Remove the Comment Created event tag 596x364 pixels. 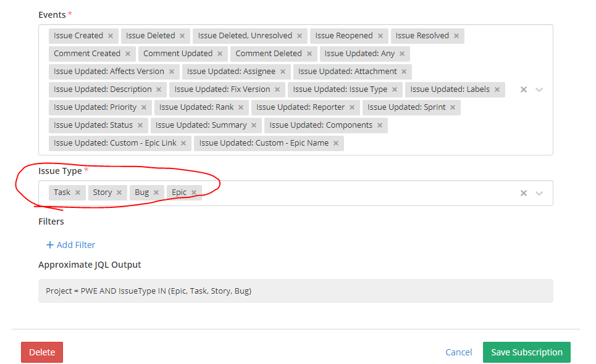(x=128, y=53)
